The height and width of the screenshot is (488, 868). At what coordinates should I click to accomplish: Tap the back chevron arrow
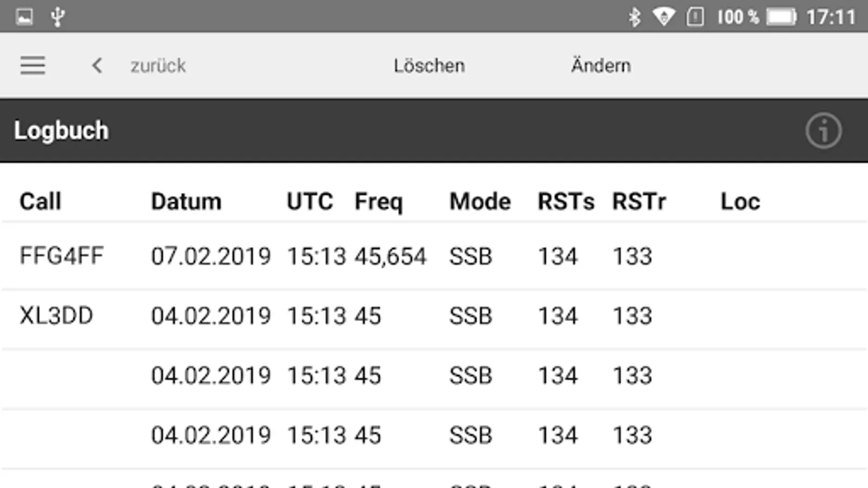coord(97,66)
